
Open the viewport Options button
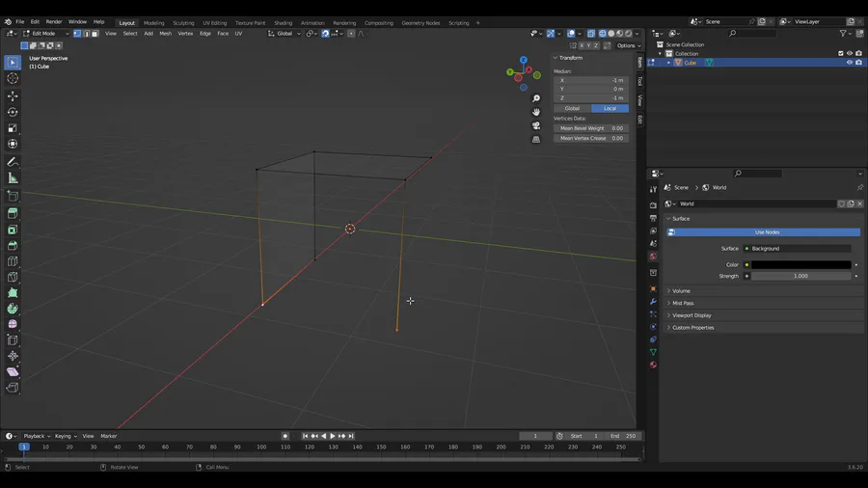pos(627,45)
